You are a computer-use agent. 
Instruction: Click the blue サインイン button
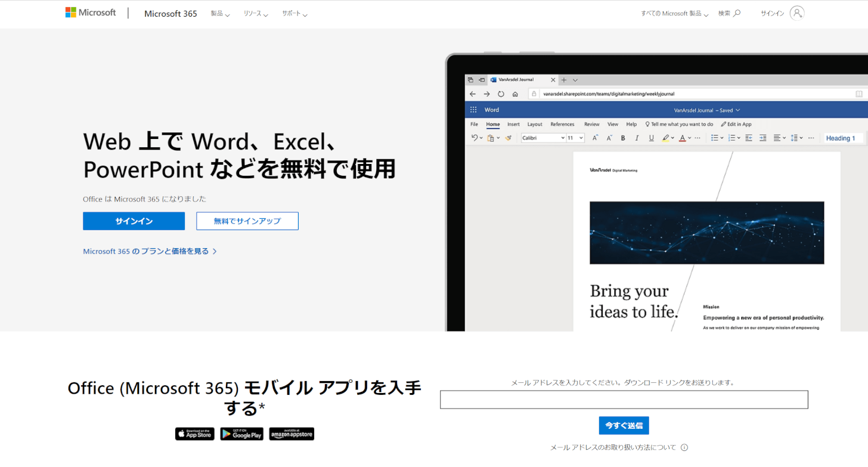pyautogui.click(x=134, y=221)
